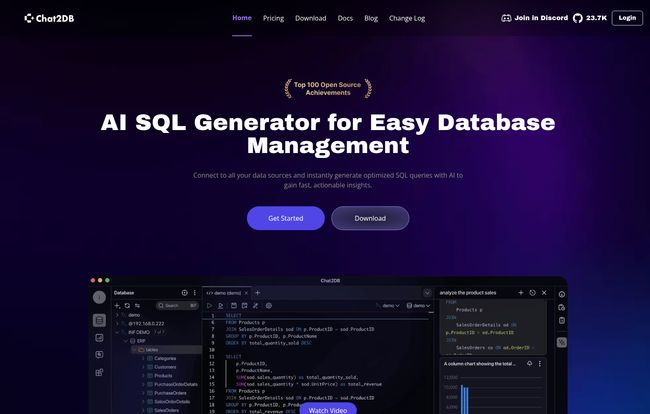
Task: Click the second run icon in the editor toolbar
Action: pyautogui.click(x=221, y=306)
